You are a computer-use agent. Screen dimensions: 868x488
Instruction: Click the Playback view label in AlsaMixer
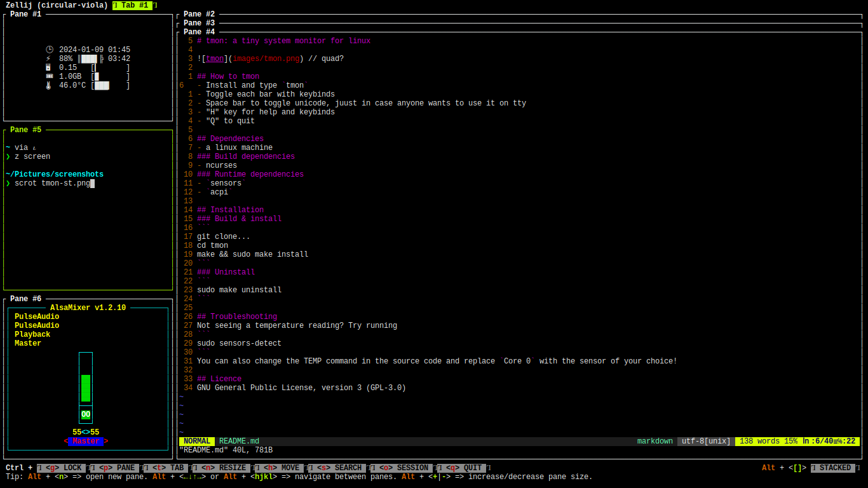[x=32, y=334]
